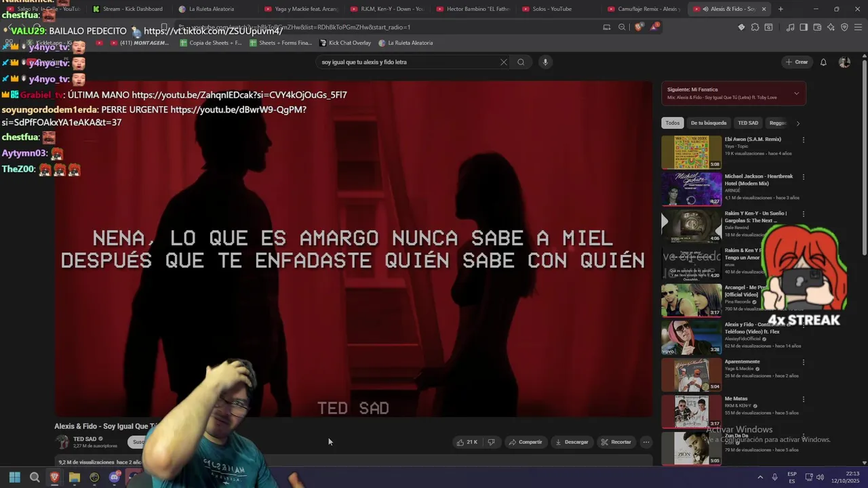Click the YouTube search magnifier button
Image resolution: width=868 pixels, height=488 pixels.
[521, 62]
